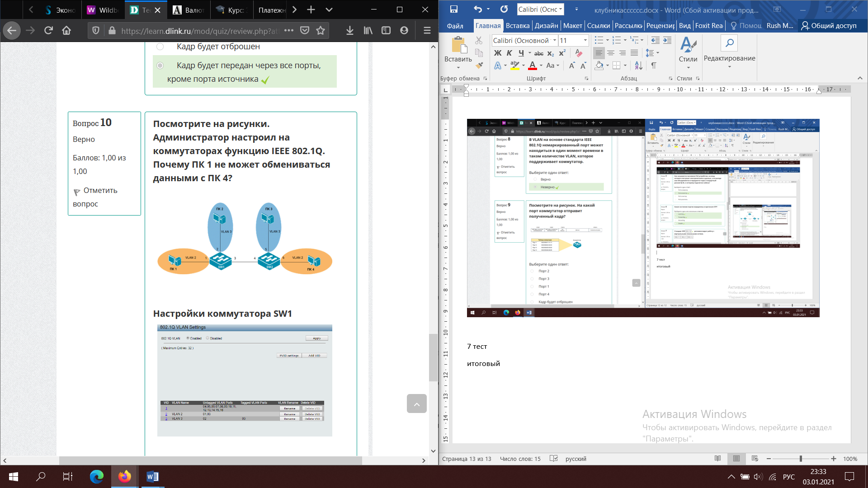Redo the last action in Word
Screen dimensions: 868x488
click(504, 9)
